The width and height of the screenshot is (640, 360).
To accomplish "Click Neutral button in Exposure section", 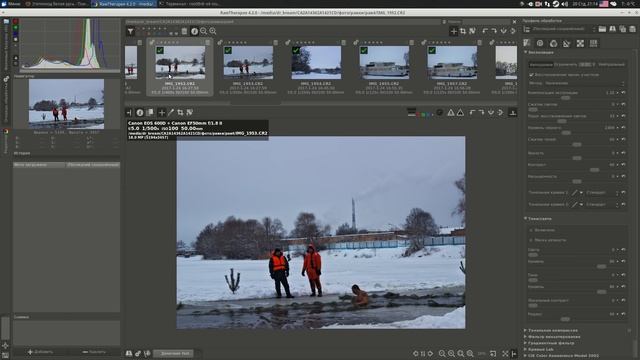I will pyautogui.click(x=611, y=64).
